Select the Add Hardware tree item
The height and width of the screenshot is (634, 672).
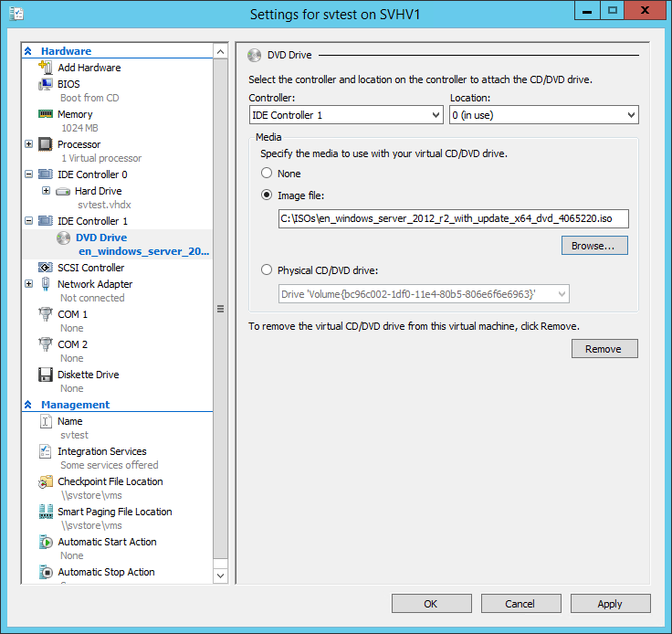[89, 68]
